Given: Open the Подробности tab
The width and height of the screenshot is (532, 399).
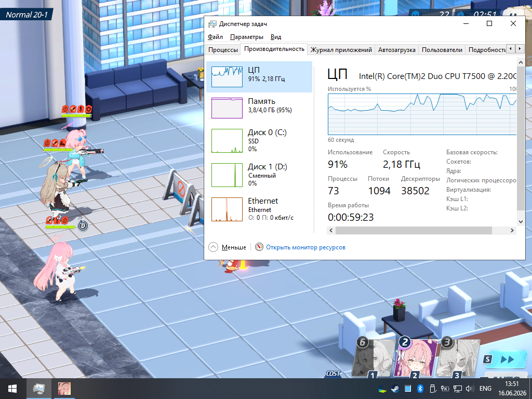Looking at the screenshot, I should pos(486,49).
